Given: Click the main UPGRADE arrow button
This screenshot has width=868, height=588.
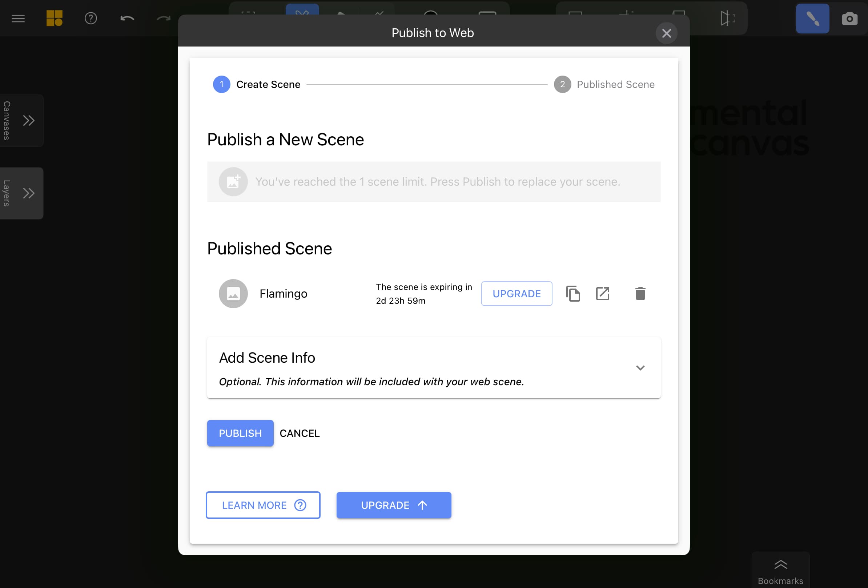Looking at the screenshot, I should click(394, 505).
